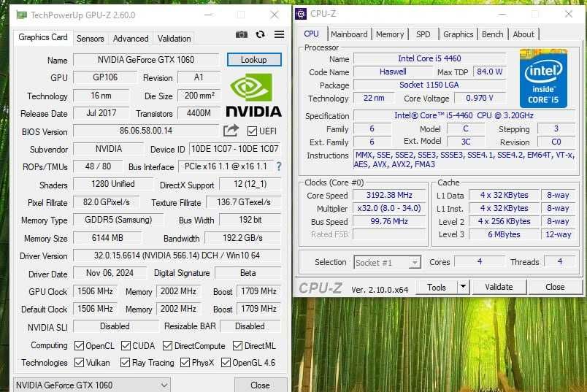This screenshot has width=587, height=392.
Task: Click the Core Voltage value 0.970 V
Action: 480,98
